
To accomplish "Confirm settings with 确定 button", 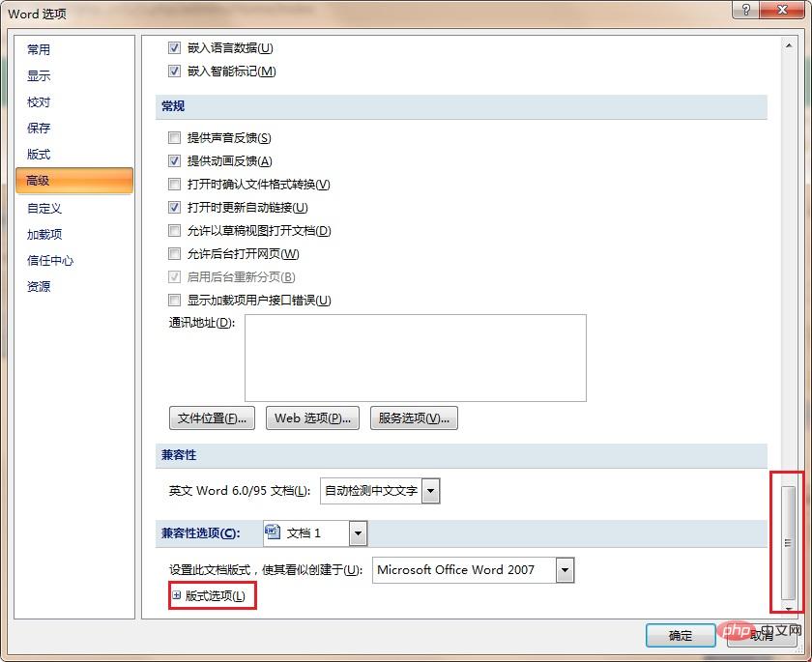I will [x=681, y=635].
